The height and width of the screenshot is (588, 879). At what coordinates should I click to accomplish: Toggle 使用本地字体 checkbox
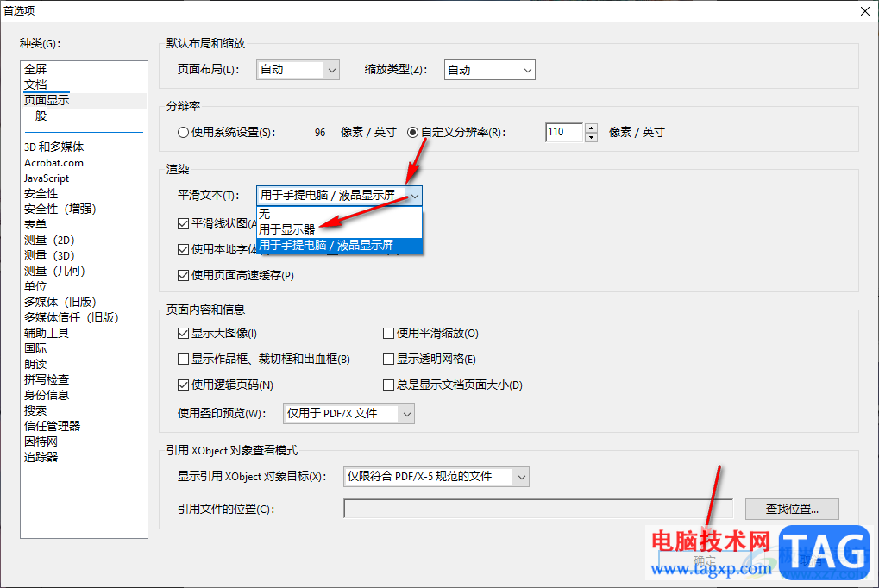[x=183, y=249]
